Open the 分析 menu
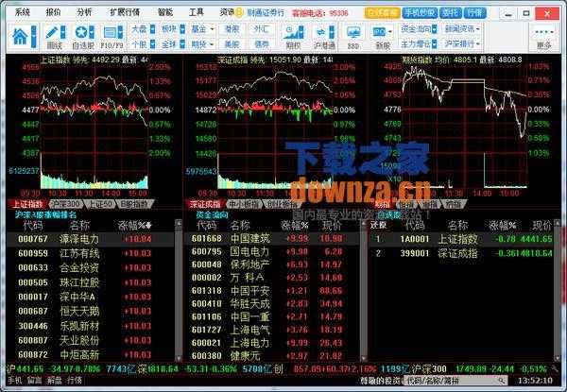The width and height of the screenshot is (567, 392). [85, 13]
